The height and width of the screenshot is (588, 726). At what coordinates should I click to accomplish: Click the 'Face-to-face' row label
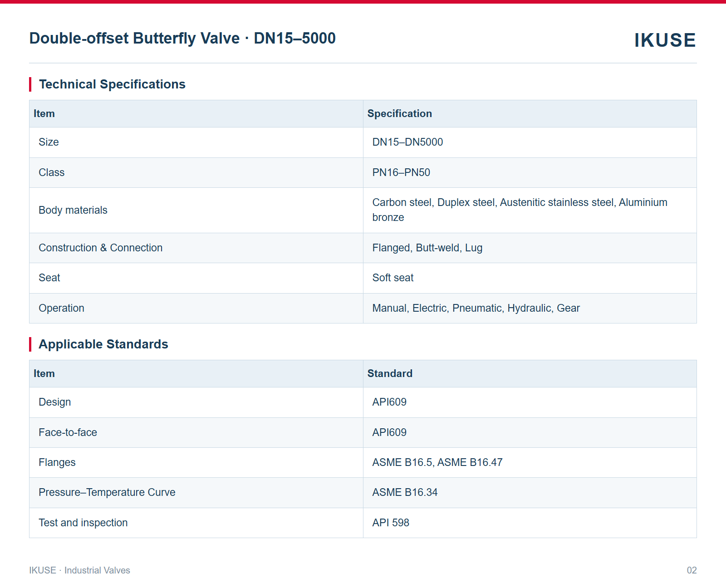click(68, 432)
